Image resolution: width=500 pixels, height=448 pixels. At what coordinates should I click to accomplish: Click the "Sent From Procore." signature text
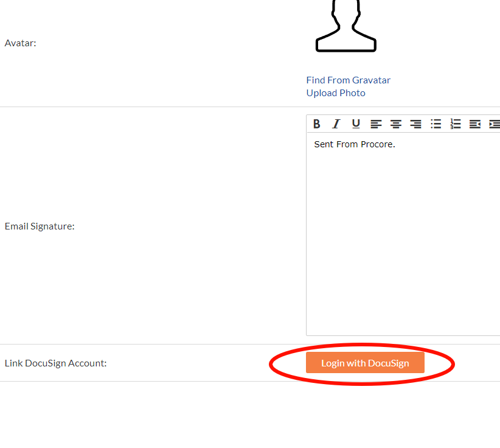click(x=355, y=144)
